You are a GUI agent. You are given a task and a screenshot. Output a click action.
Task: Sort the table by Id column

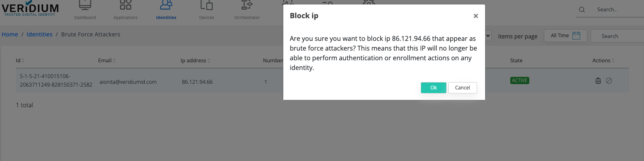coord(20,60)
